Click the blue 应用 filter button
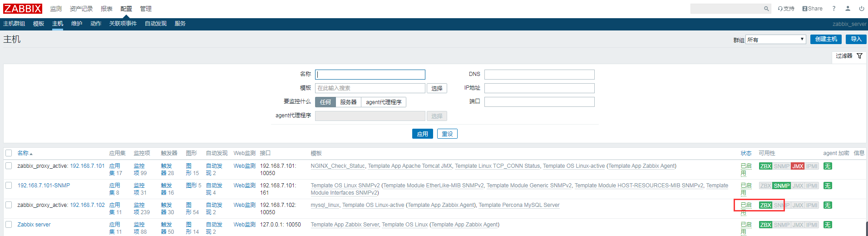 (x=423, y=134)
